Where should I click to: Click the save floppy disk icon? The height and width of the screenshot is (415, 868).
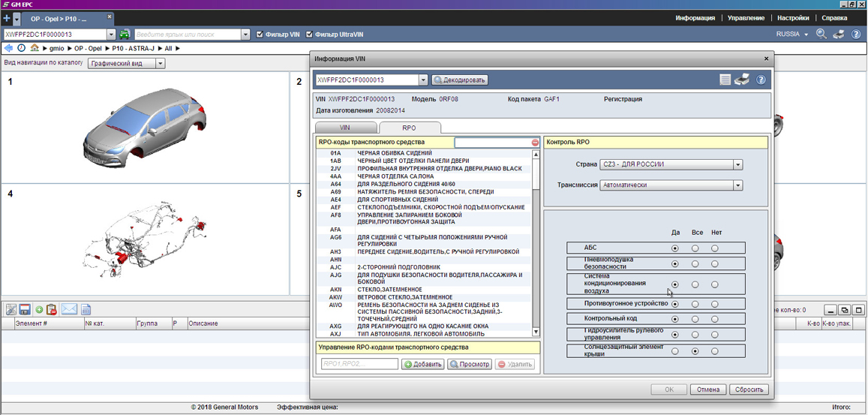pyautogui.click(x=25, y=310)
